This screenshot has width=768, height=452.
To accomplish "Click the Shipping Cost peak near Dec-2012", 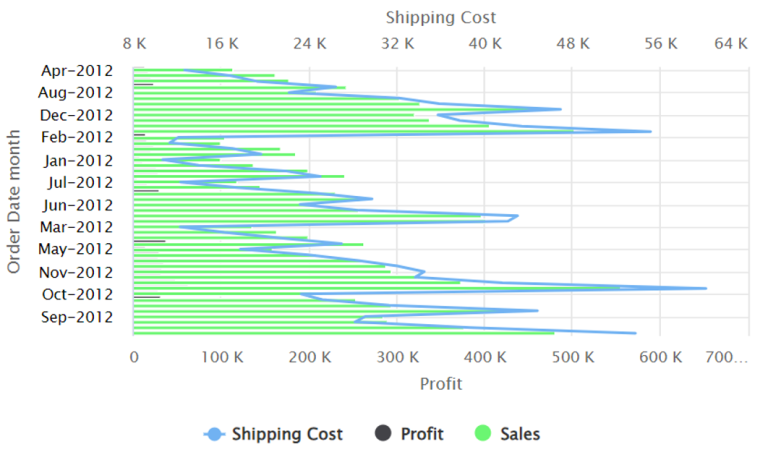I will [x=560, y=109].
